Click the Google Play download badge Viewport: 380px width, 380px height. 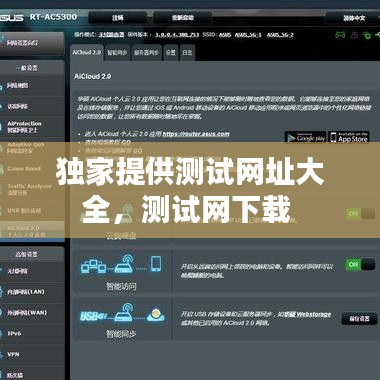coord(305,138)
